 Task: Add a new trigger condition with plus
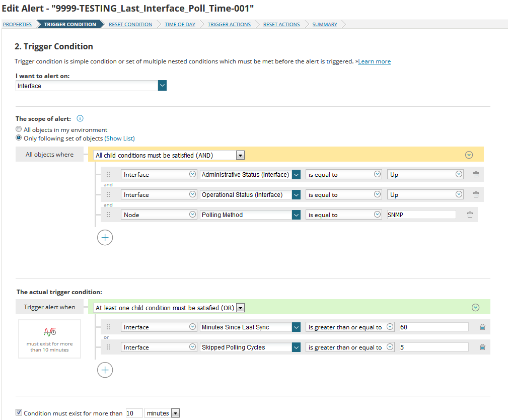click(x=105, y=370)
